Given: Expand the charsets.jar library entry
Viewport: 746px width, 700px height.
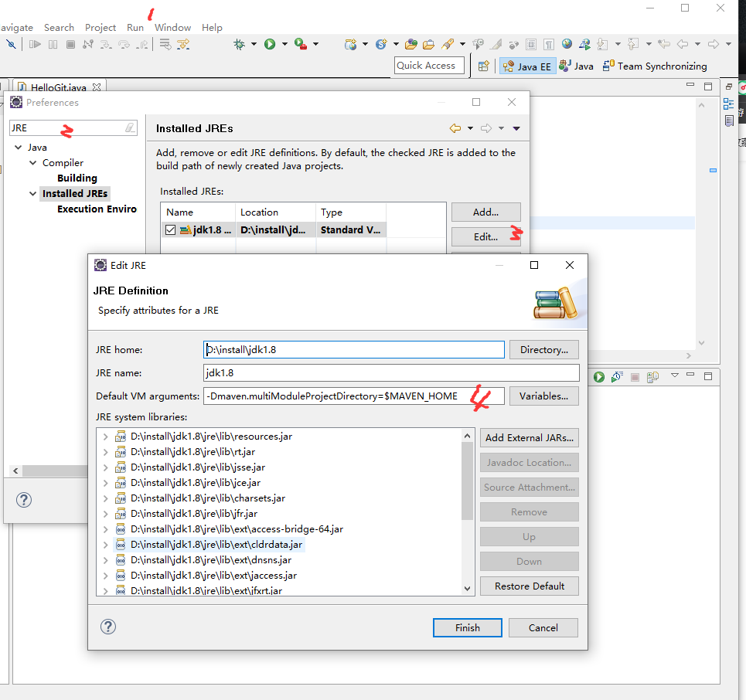Looking at the screenshot, I should click(105, 498).
